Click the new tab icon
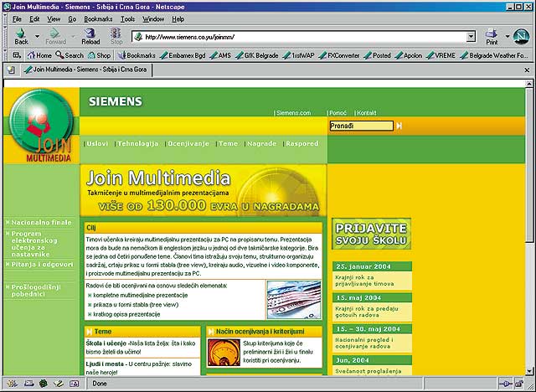Viewport: 536px width, 392px height. click(x=11, y=70)
